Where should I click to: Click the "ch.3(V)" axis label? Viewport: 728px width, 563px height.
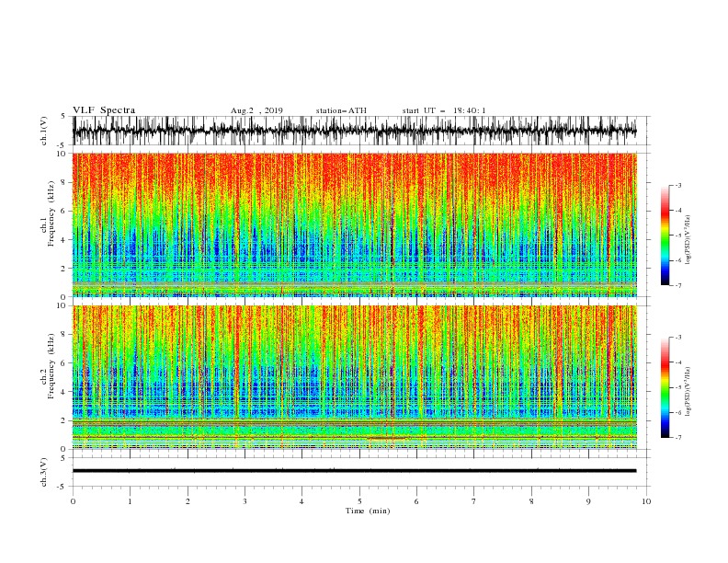[44, 472]
